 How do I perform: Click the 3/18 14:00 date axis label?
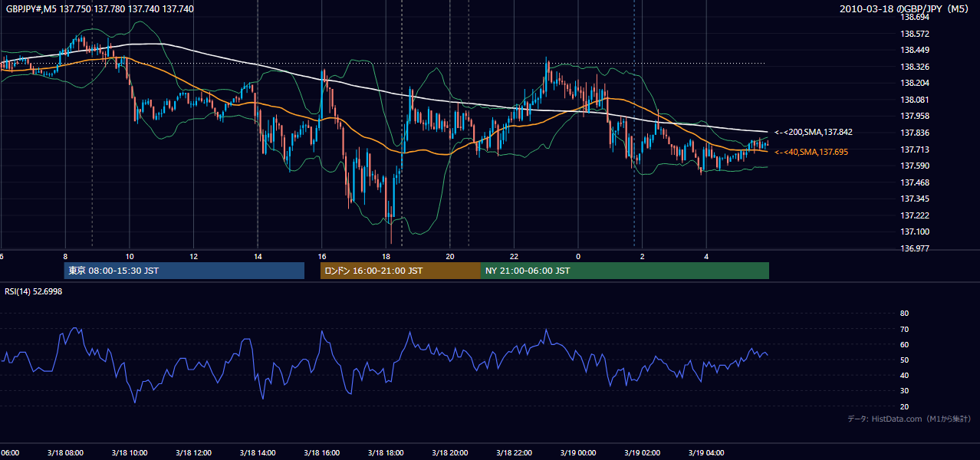[257, 452]
